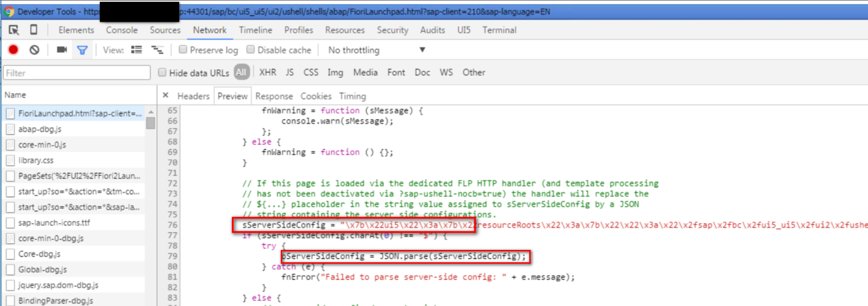The image size is (868, 306).
Task: Filter requests by Img
Action: point(335,72)
